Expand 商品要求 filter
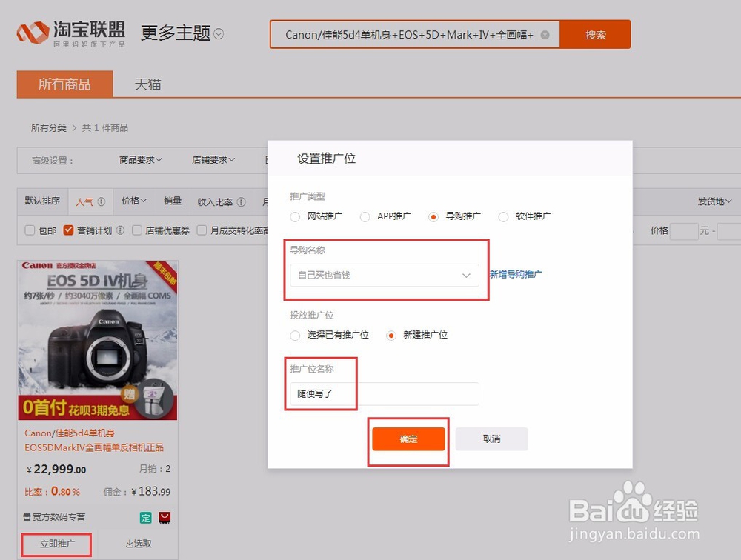741x560 pixels. [140, 160]
